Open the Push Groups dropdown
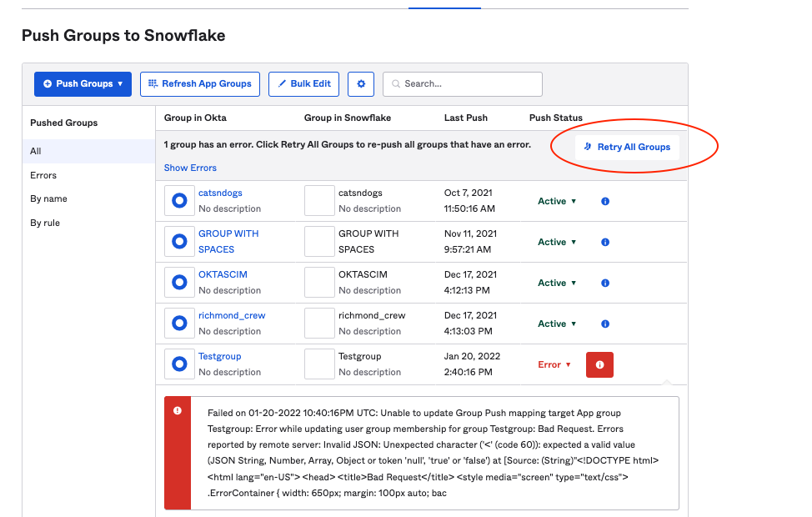This screenshot has width=812, height=517. coord(83,83)
